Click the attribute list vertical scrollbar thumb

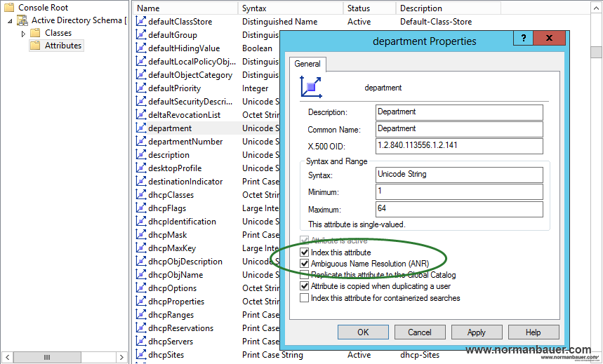(x=596, y=52)
